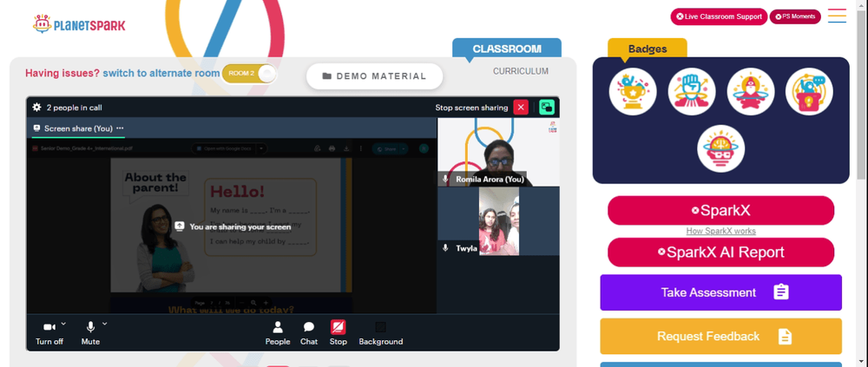The height and width of the screenshot is (367, 868).
Task: Click Twyla microphone icon
Action: pos(445,248)
